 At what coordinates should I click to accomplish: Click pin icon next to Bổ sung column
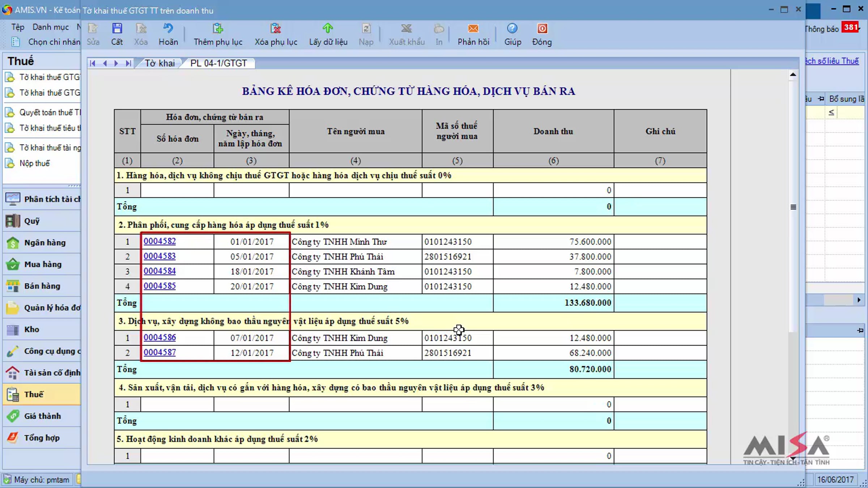[x=821, y=99]
